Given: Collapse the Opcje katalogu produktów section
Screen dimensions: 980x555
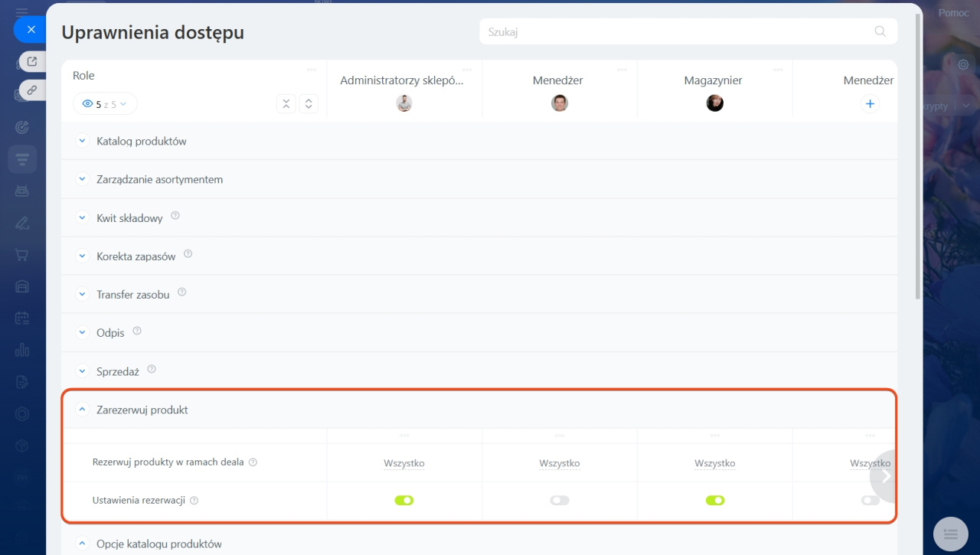Looking at the screenshot, I should (83, 544).
